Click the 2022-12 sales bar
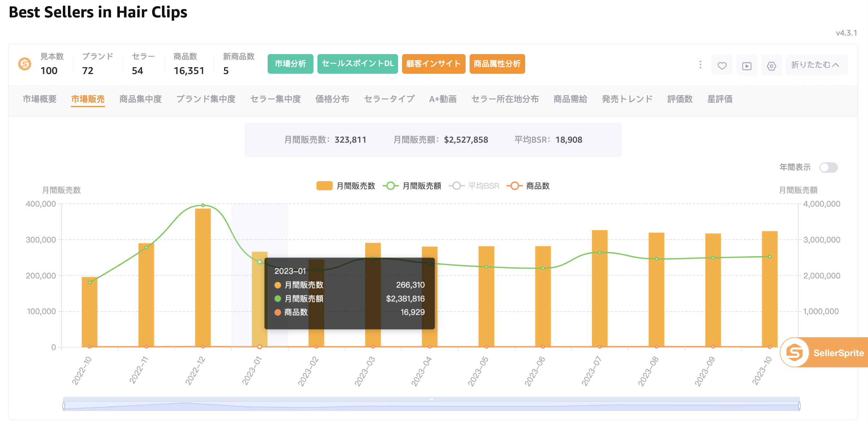Image resolution: width=868 pixels, height=424 pixels. coord(203,278)
